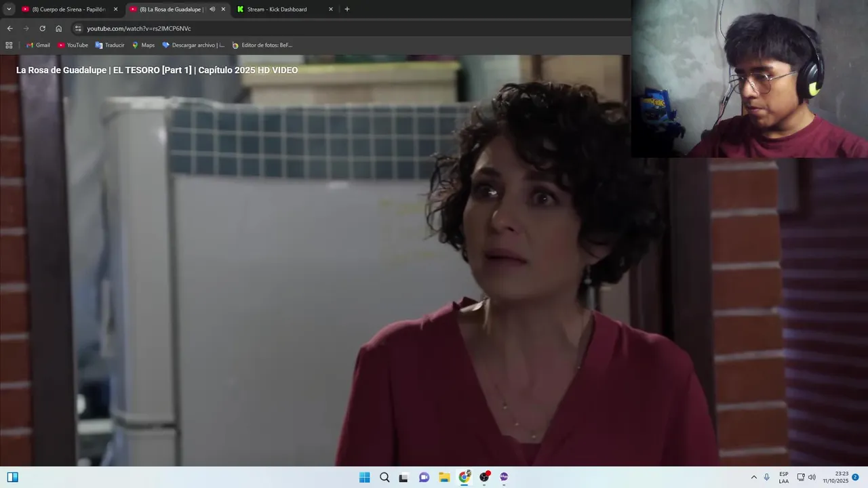Close the Kick Dashboard tab

pyautogui.click(x=331, y=9)
